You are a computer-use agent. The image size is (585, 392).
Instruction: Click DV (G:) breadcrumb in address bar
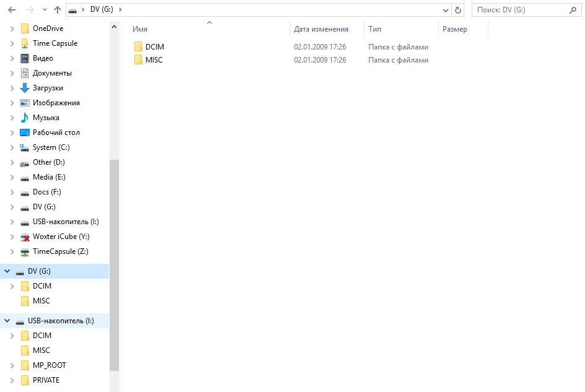[x=102, y=9]
